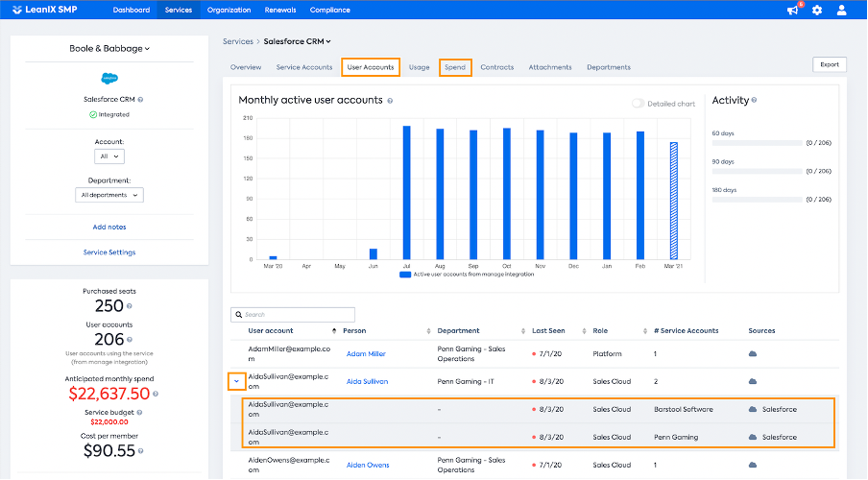This screenshot has height=480, width=868.
Task: Click the Jul bar in chart
Action: (407, 193)
